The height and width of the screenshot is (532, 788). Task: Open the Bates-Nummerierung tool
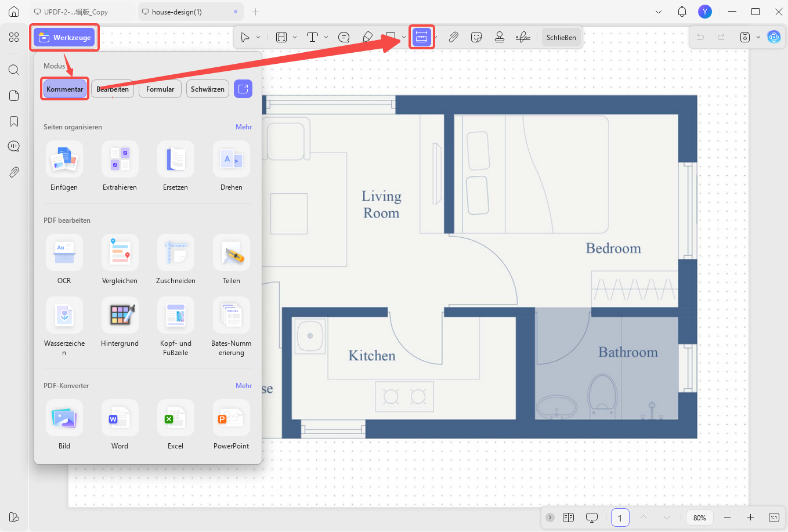click(x=232, y=327)
